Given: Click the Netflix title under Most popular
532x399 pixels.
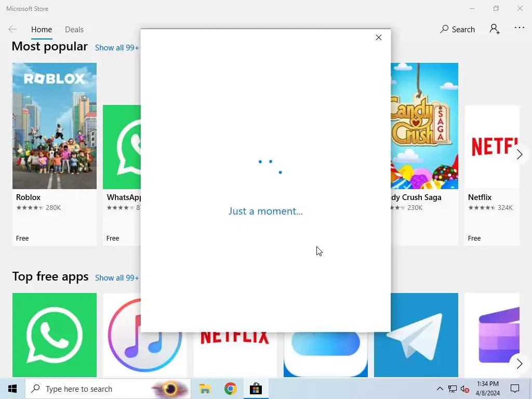Looking at the screenshot, I should point(480,197).
